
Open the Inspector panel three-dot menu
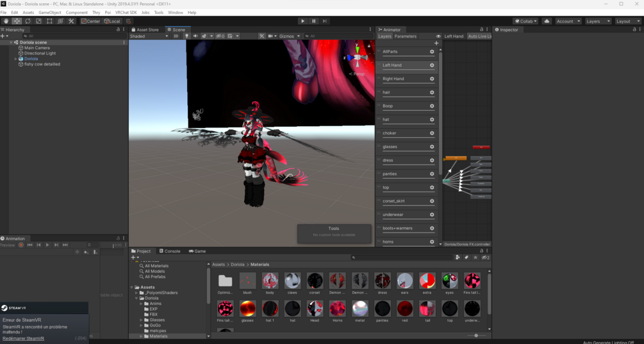640,29
